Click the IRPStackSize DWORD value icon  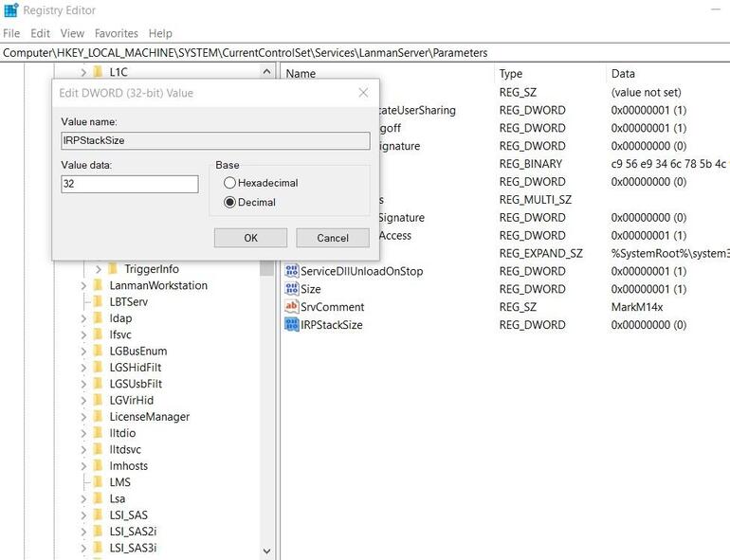pyautogui.click(x=292, y=325)
